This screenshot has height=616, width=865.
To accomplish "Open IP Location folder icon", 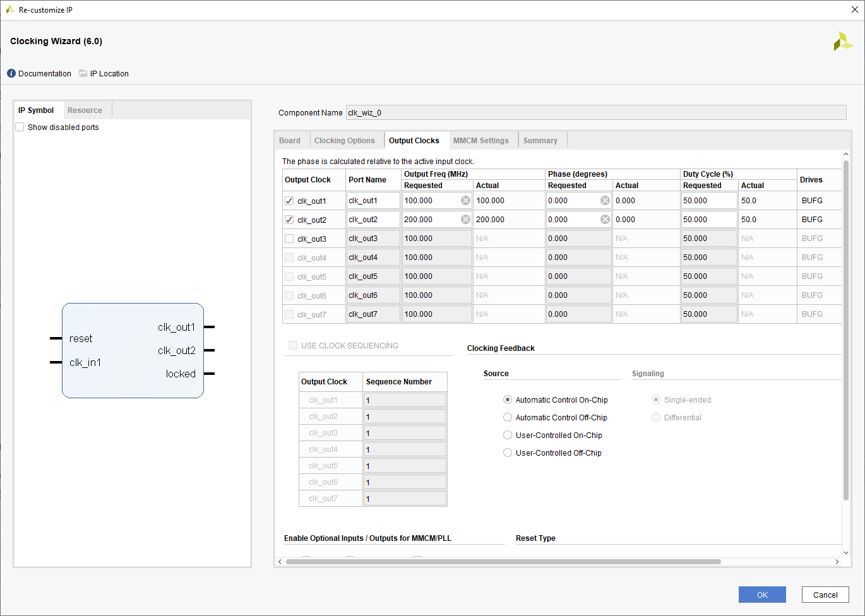I will point(83,74).
